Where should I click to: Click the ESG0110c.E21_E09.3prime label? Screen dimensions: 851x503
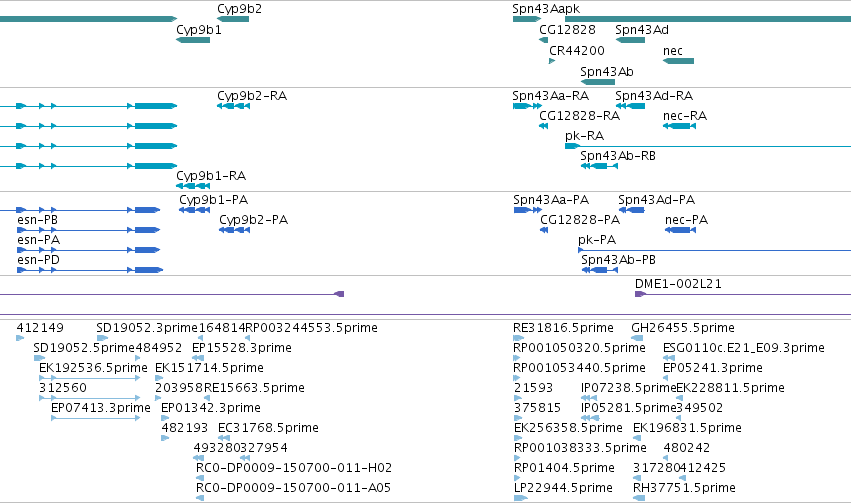(744, 348)
